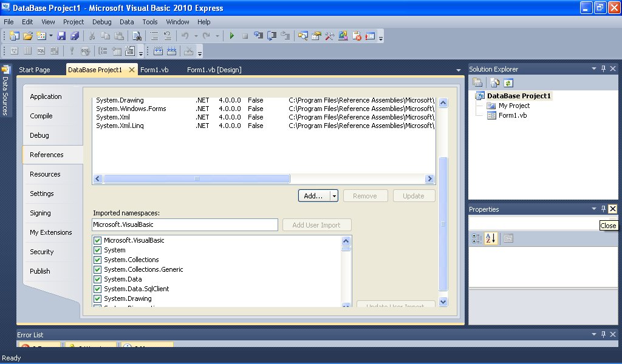Click the Paste clipboard icon
The width and height of the screenshot is (622, 364).
118,36
